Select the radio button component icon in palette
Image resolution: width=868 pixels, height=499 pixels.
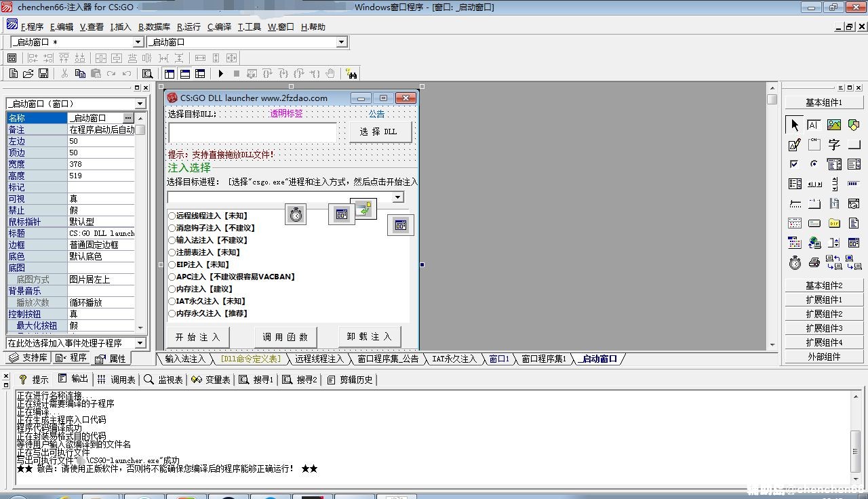click(814, 164)
